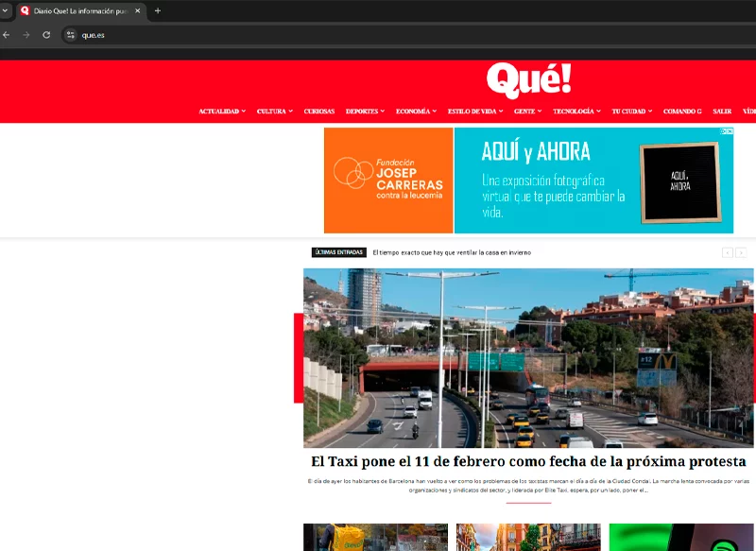Show next entry in Últimas Entradas ticker
The width and height of the screenshot is (756, 551).
pos(741,252)
